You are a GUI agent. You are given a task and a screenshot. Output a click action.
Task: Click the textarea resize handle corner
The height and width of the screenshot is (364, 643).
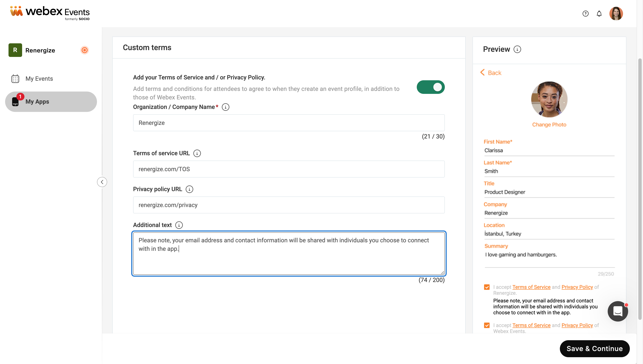[x=442, y=272]
